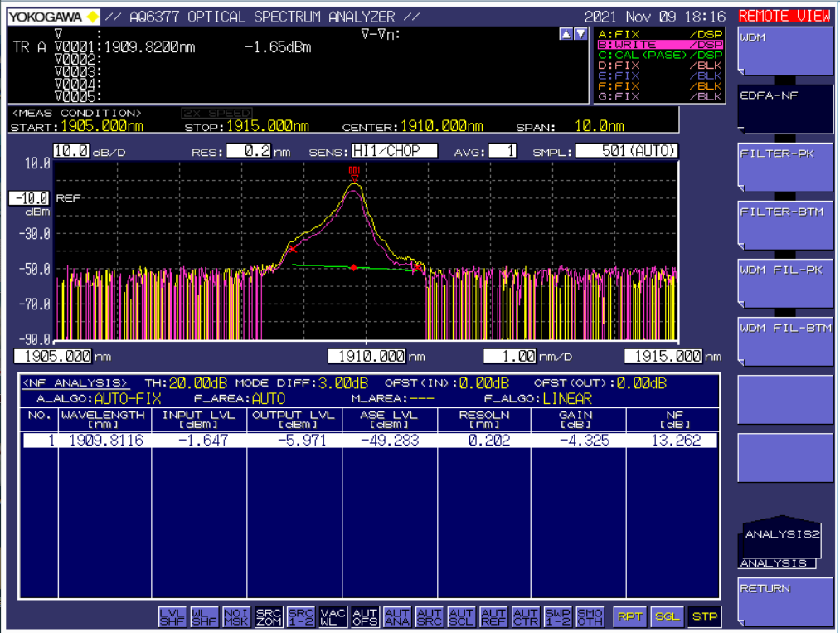This screenshot has width=840, height=633.
Task: Click the SRC ZOM status icon
Action: click(269, 616)
